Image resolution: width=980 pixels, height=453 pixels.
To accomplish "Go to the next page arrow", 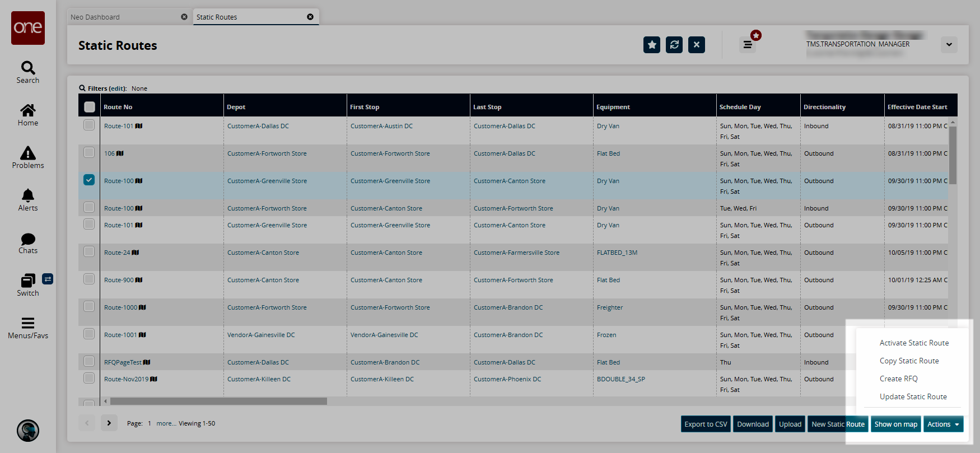I will [109, 423].
